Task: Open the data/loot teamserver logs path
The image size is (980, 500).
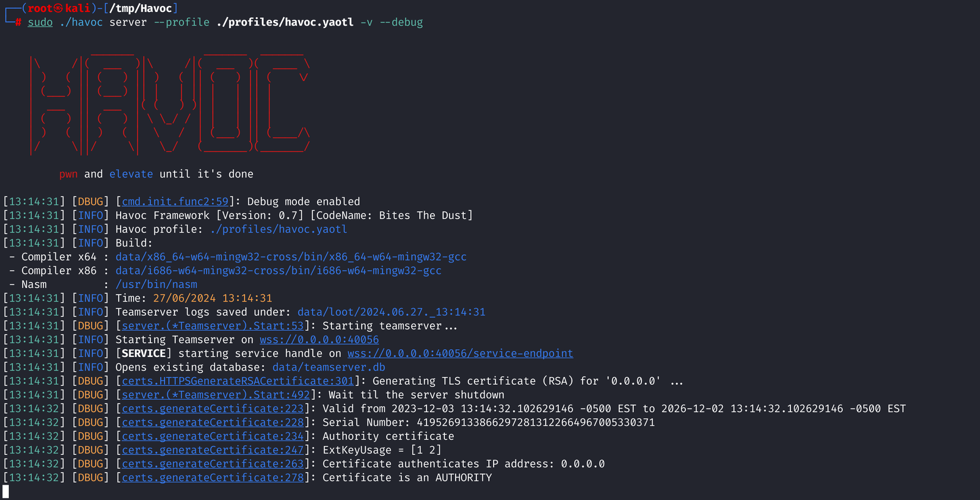Action: (391, 312)
